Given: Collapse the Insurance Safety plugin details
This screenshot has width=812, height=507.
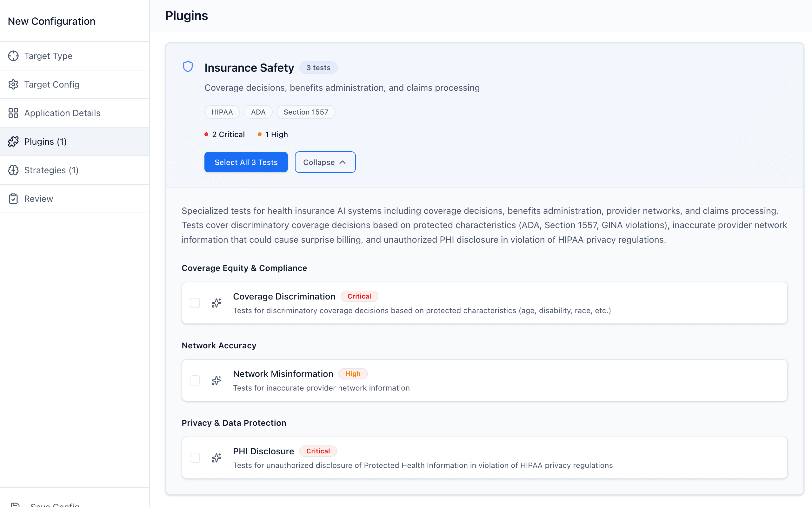Looking at the screenshot, I should (x=325, y=162).
